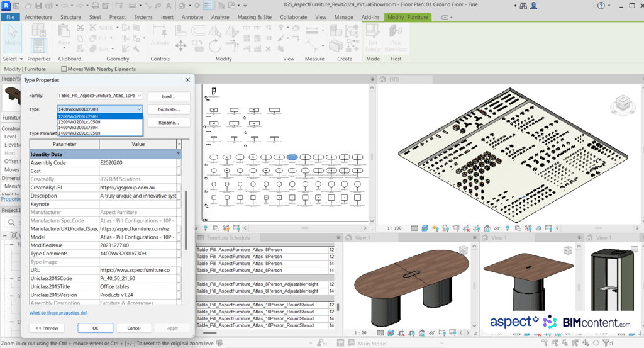The height and width of the screenshot is (348, 644).
Task: Click the Default 3D View house icon
Action: click(182, 5)
